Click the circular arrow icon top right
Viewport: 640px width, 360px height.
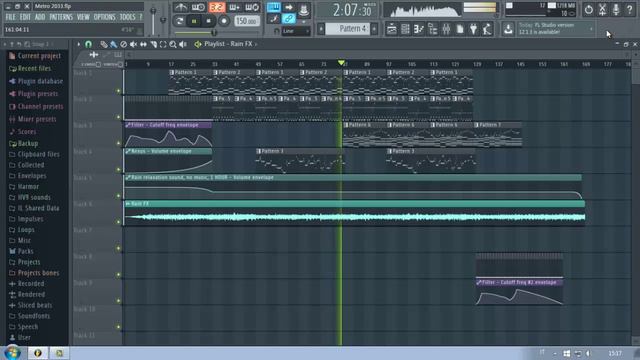pyautogui.click(x=589, y=9)
